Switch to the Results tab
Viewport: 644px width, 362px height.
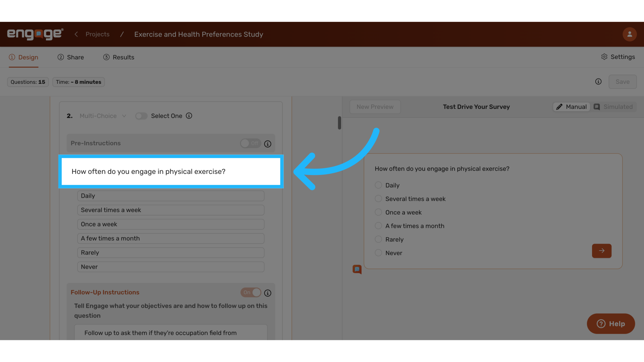point(119,57)
